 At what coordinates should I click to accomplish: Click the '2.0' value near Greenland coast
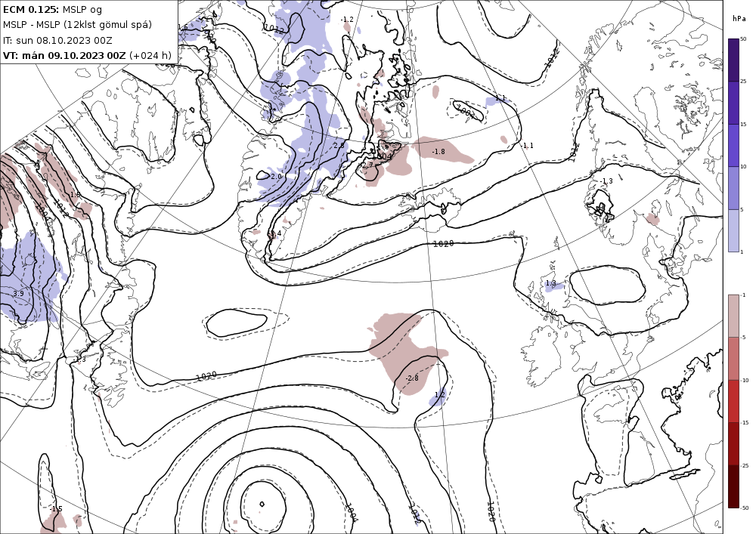276,177
